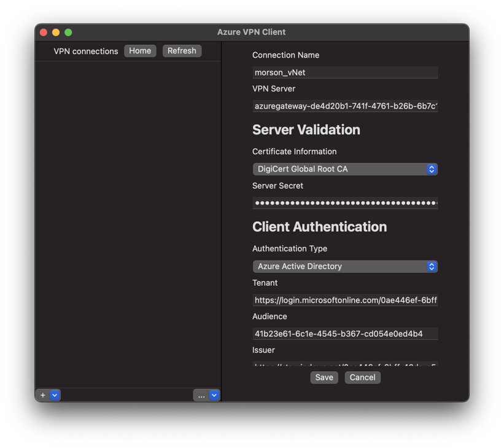
Task: Select the VPN Server address field
Action: 344,106
